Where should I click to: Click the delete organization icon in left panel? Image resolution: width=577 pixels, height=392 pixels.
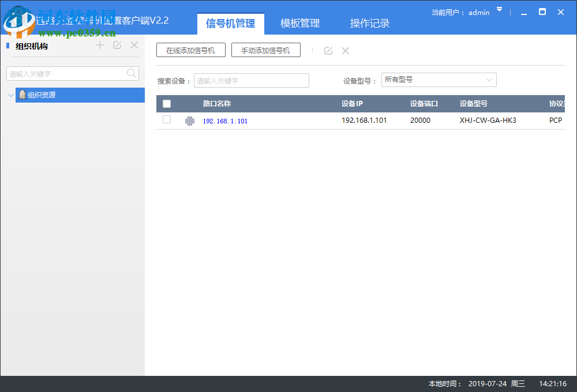[134, 45]
